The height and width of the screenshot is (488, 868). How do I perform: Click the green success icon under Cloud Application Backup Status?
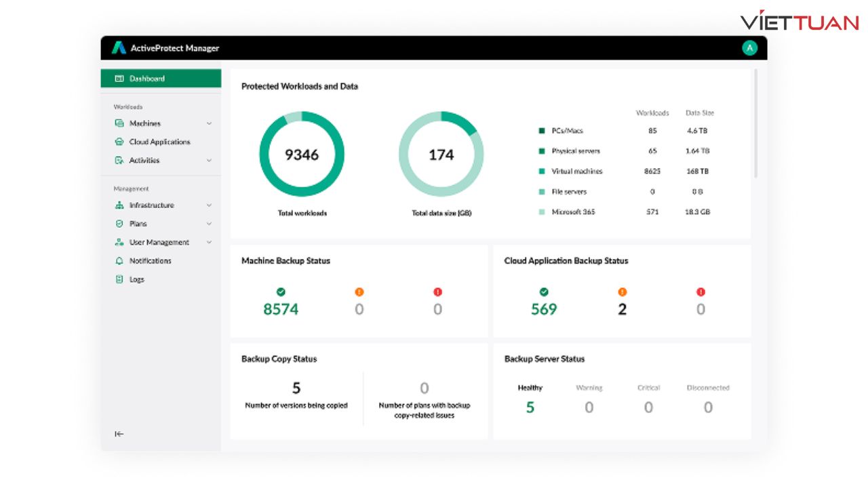tap(544, 292)
